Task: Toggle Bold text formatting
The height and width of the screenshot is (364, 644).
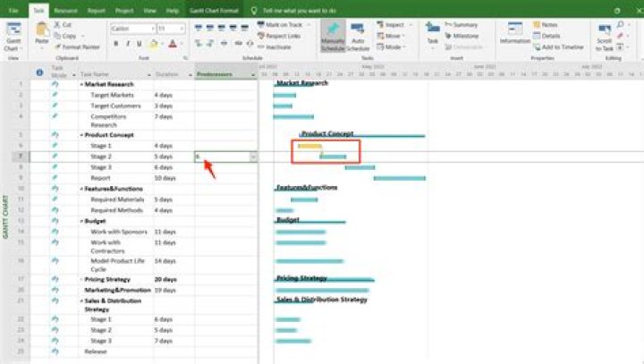Action: click(116, 43)
